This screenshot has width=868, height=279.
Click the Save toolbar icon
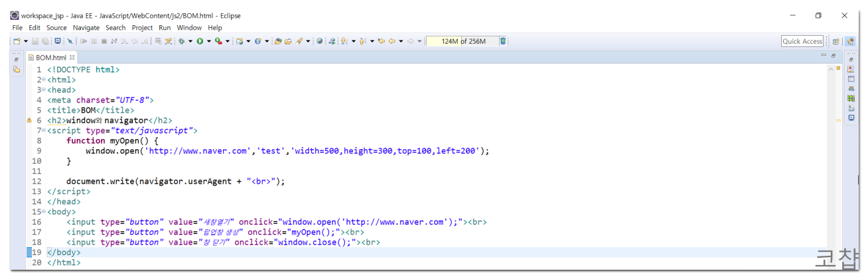[x=35, y=41]
